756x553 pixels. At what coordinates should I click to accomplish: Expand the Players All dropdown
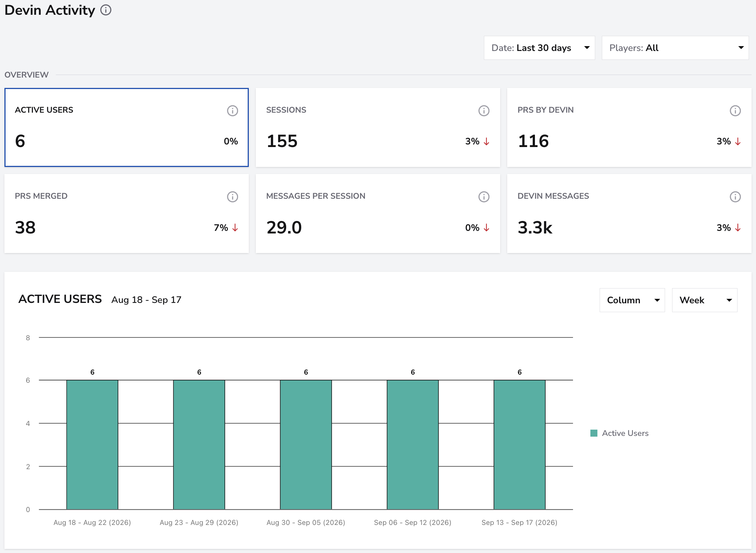point(675,48)
